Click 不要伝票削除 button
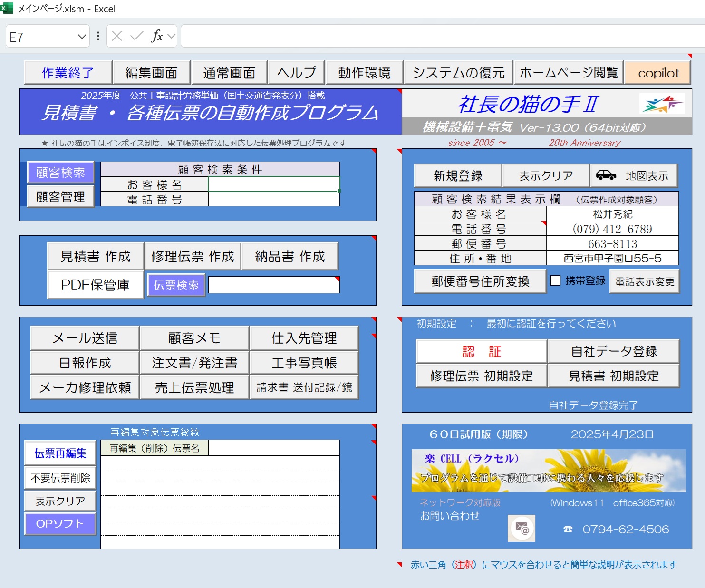This screenshot has width=705, height=588. 60,478
